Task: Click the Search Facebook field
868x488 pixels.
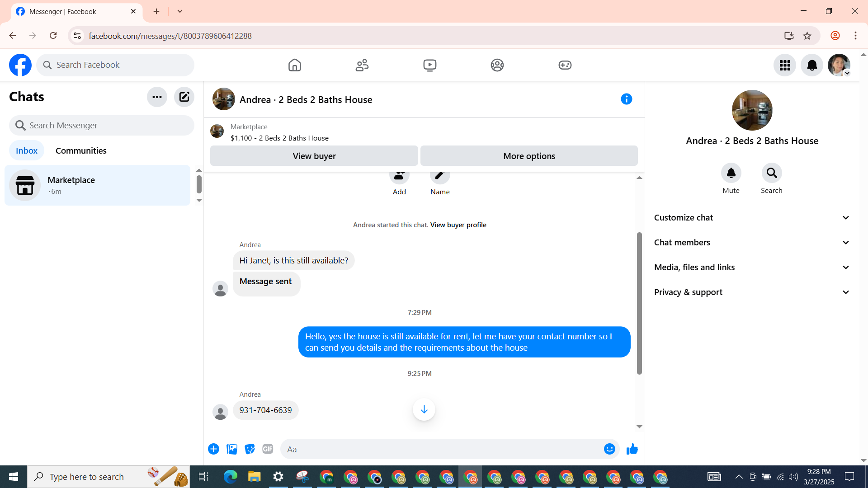Action: pos(115,65)
